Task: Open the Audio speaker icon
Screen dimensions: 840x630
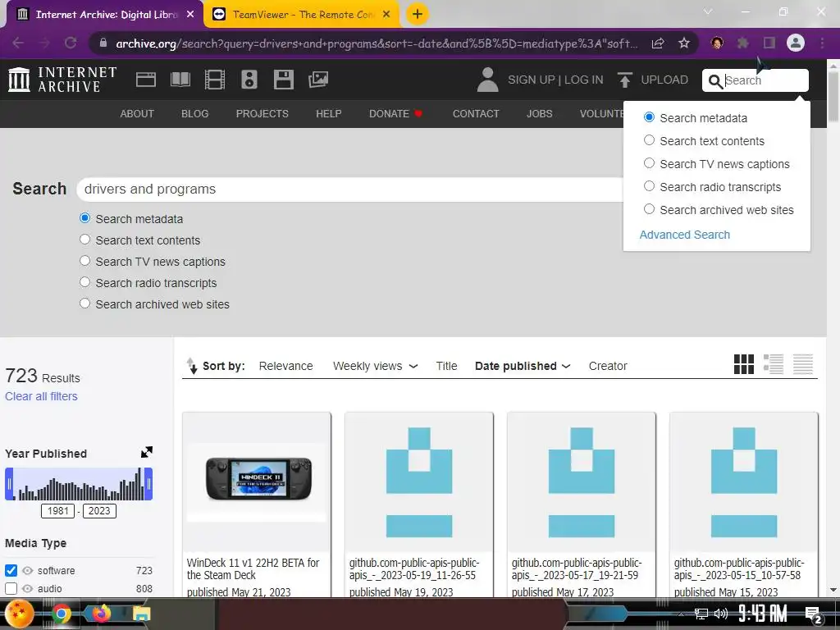Action: point(249,80)
